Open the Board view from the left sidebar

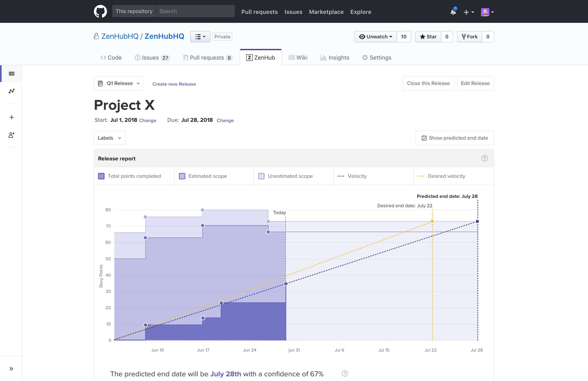[11, 73]
